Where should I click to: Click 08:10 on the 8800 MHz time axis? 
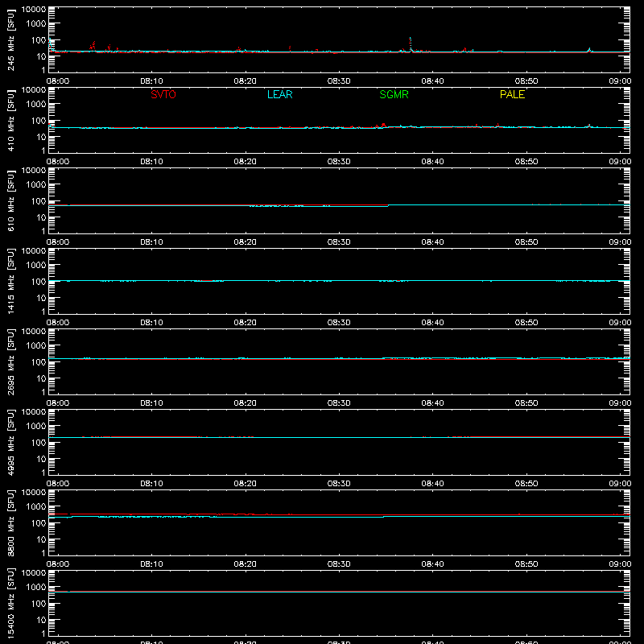(151, 564)
